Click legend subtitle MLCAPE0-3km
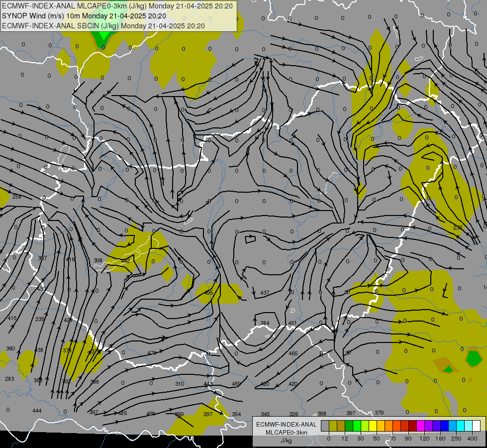Viewport: 487px width, 448px height. click(286, 433)
